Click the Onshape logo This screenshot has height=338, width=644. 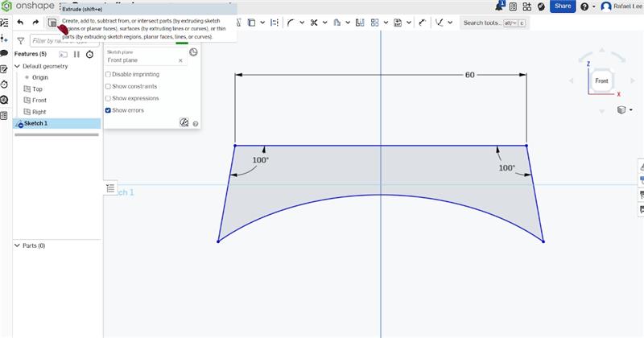pyautogui.click(x=28, y=6)
